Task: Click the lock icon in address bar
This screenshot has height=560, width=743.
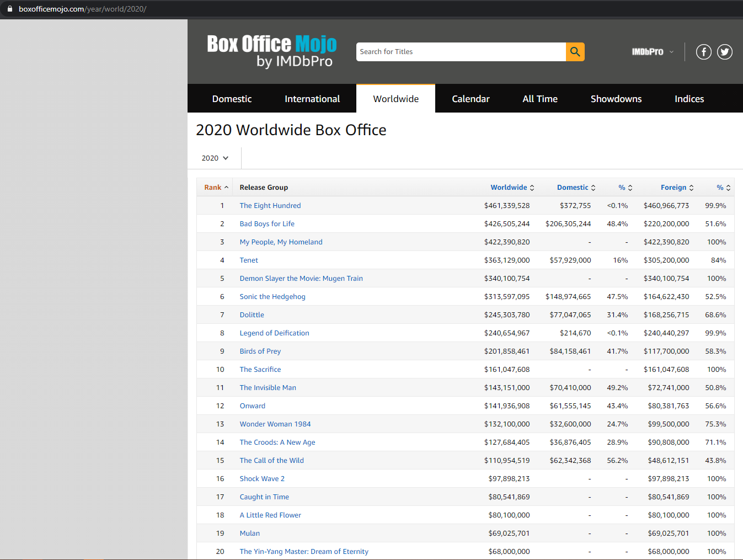Action: [x=9, y=9]
